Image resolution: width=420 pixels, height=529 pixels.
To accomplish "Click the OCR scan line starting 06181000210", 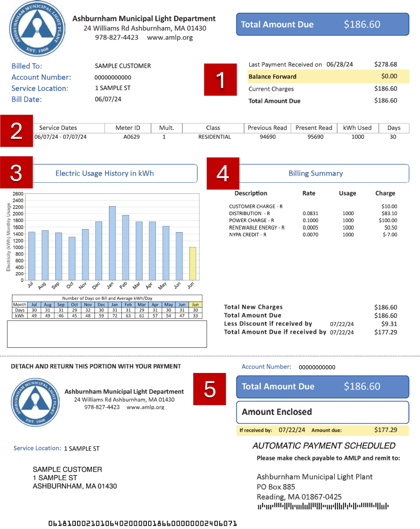I will (x=143, y=523).
